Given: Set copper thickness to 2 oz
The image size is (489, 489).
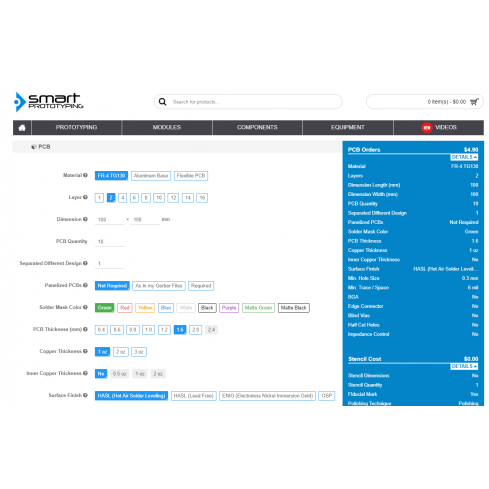Looking at the screenshot, I should [121, 352].
